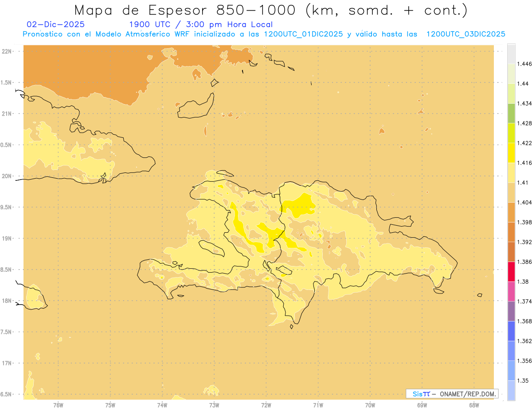The height and width of the screenshot is (411, 532).
Task: Click the blue legend swatch between 1.362 and 1.368
Action: coord(511,331)
